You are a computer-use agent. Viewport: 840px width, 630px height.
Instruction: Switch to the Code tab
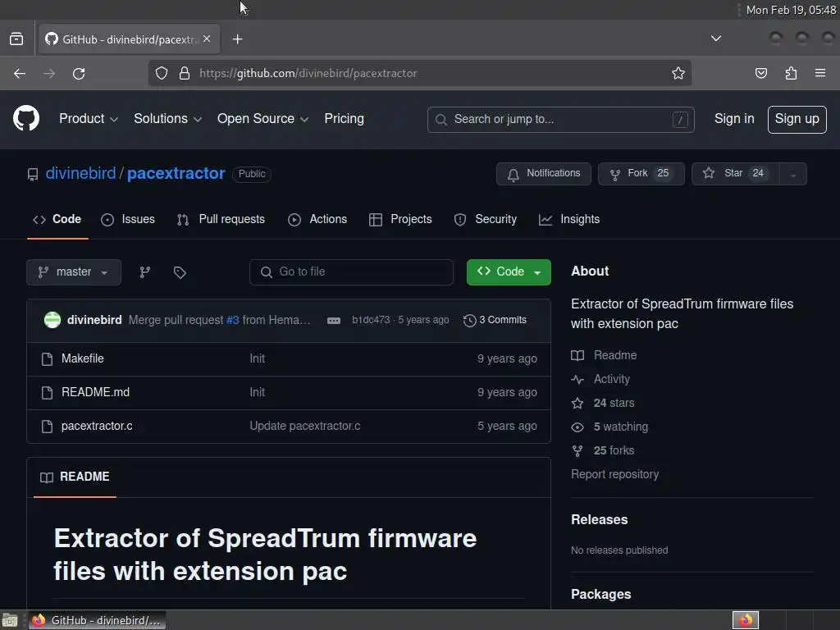coord(57,219)
